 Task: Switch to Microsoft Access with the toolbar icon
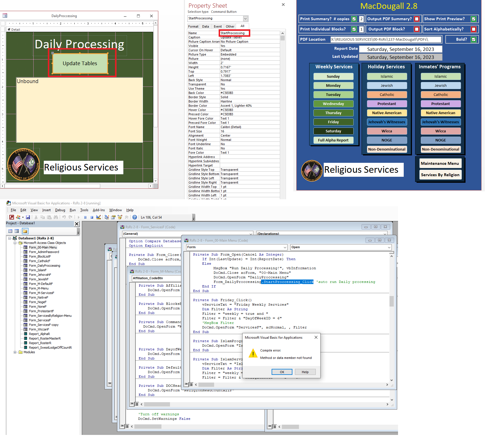click(12, 217)
